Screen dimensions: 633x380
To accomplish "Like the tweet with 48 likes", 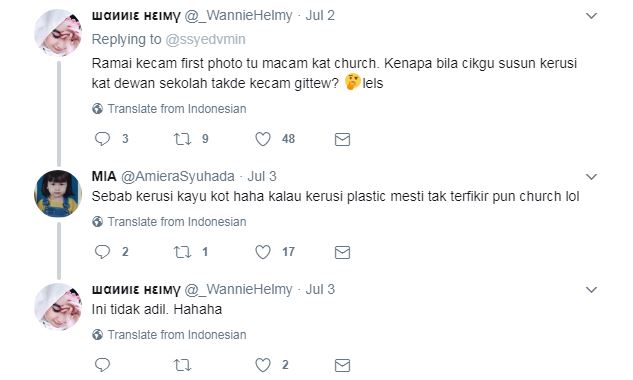I will (263, 139).
